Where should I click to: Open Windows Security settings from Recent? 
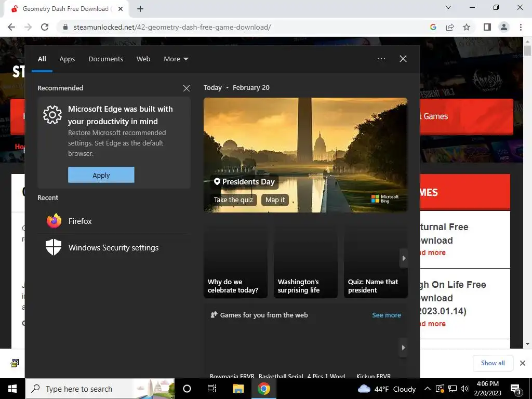[x=114, y=248]
